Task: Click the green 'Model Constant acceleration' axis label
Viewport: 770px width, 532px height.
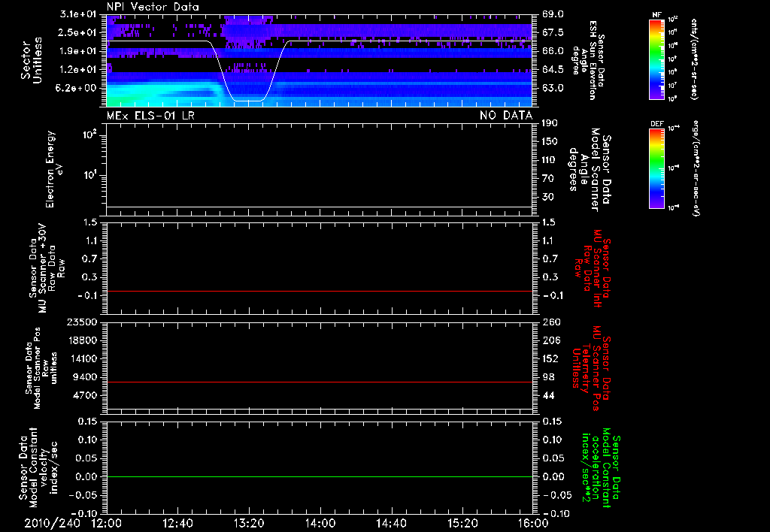Action: click(x=601, y=467)
